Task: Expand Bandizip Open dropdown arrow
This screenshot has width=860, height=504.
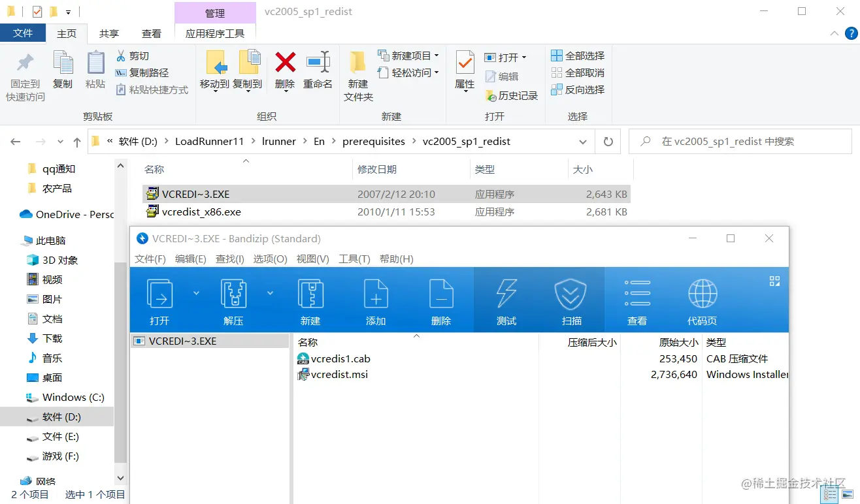Action: point(196,294)
